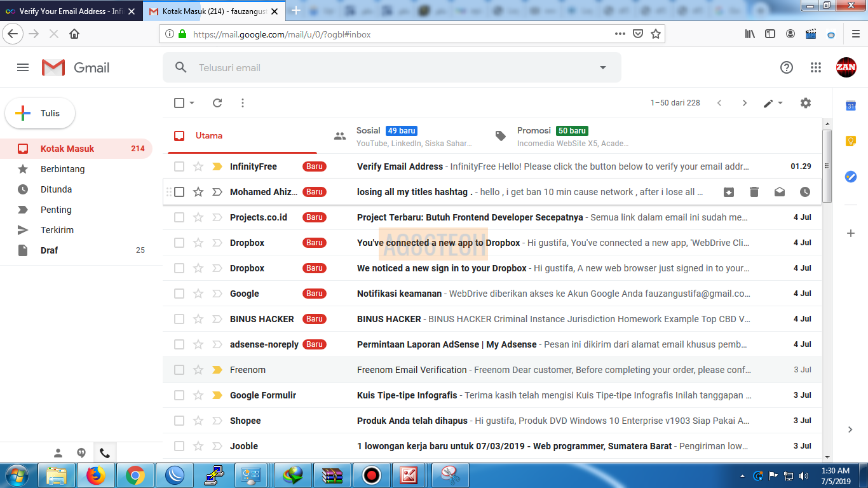This screenshot has height=488, width=868.
Task: Go to older emails page arrow
Action: (x=745, y=103)
